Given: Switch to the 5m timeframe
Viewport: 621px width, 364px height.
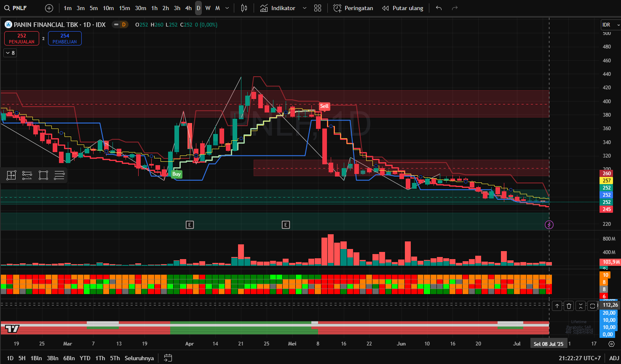Looking at the screenshot, I should pyautogui.click(x=94, y=8).
